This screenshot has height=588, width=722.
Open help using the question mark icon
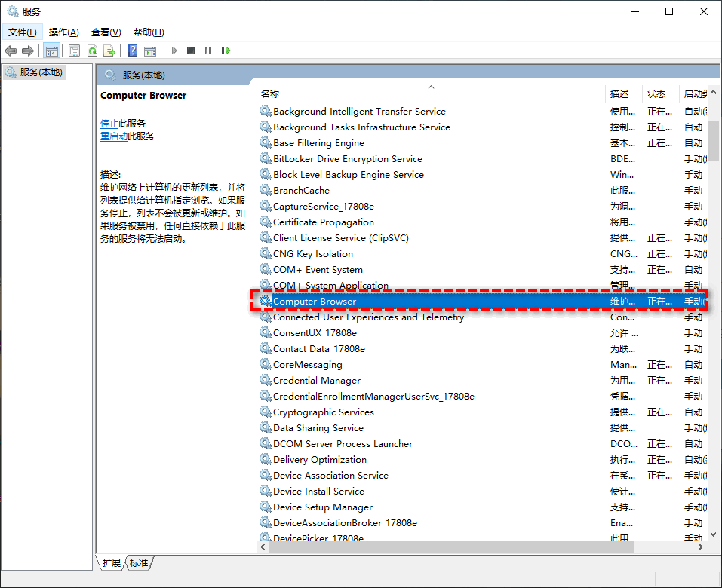coord(131,51)
